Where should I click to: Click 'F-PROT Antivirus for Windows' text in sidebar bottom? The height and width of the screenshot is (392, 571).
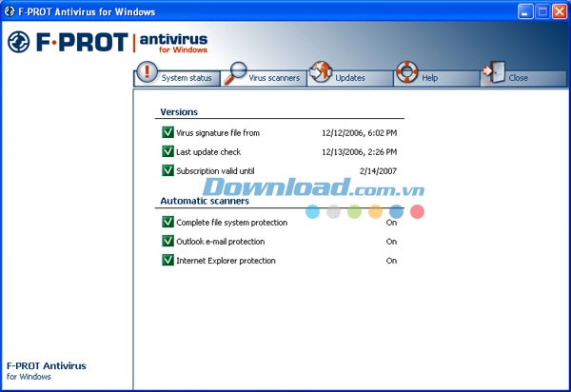47,370
